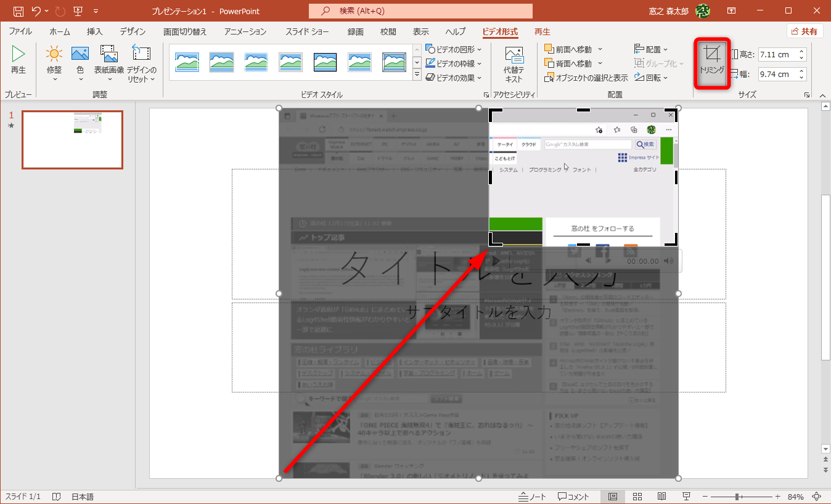Open the 配置 align dropdown

pos(652,49)
